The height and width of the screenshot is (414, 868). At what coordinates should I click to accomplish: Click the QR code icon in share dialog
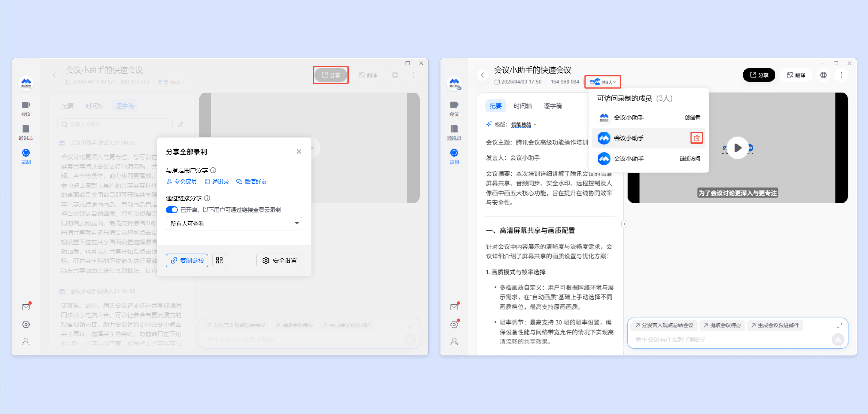[x=219, y=260]
